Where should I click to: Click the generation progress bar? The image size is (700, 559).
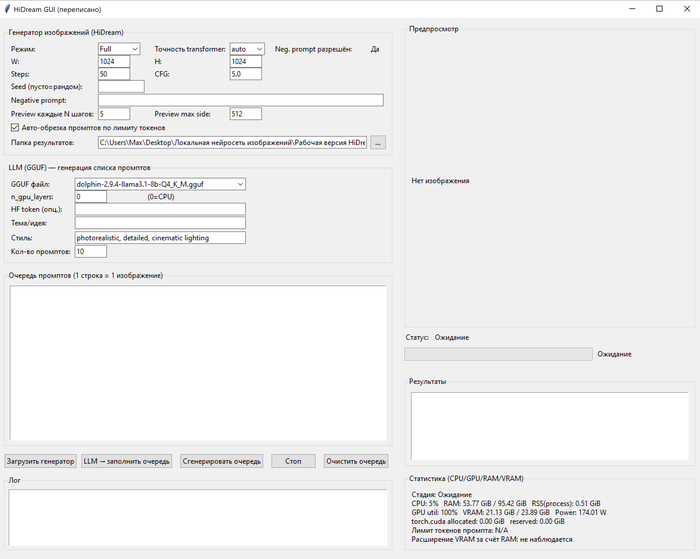click(x=498, y=354)
